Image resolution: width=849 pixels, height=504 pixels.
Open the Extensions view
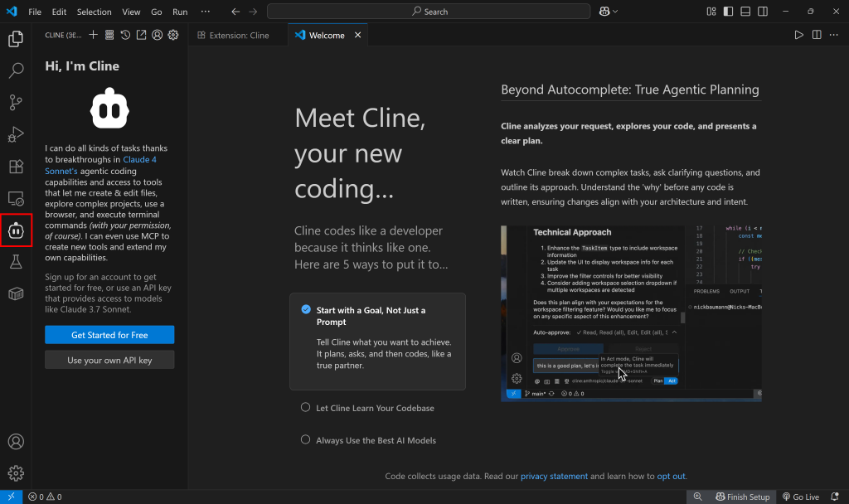click(17, 166)
